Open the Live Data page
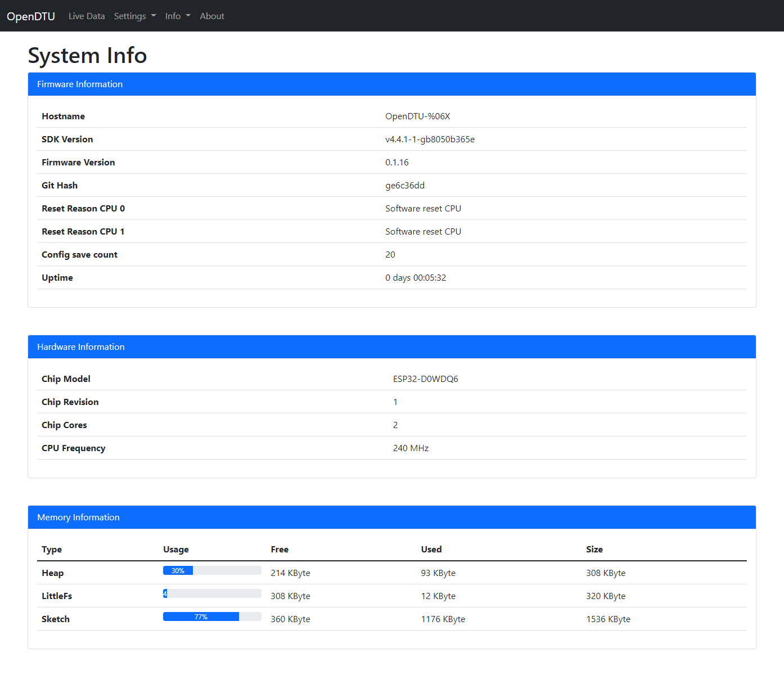 [87, 16]
